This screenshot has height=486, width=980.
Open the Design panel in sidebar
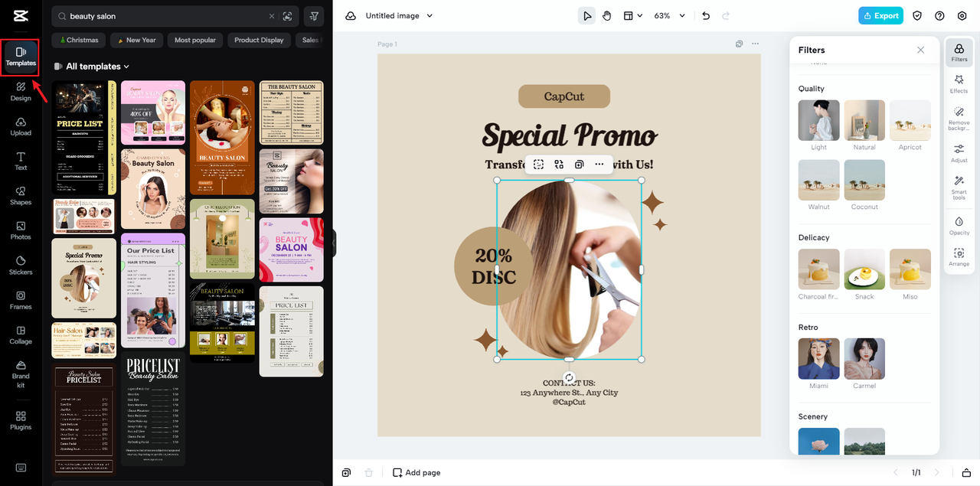click(x=21, y=92)
